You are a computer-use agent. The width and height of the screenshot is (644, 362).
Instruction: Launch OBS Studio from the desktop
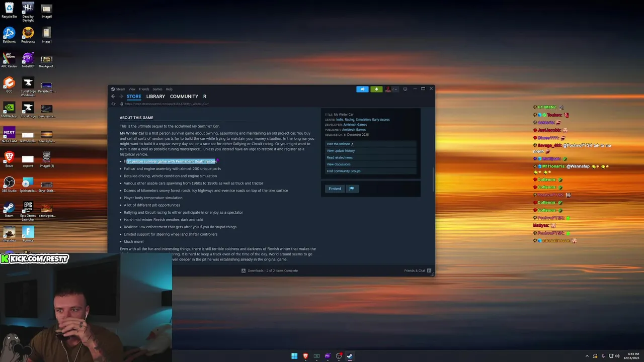coord(9,185)
